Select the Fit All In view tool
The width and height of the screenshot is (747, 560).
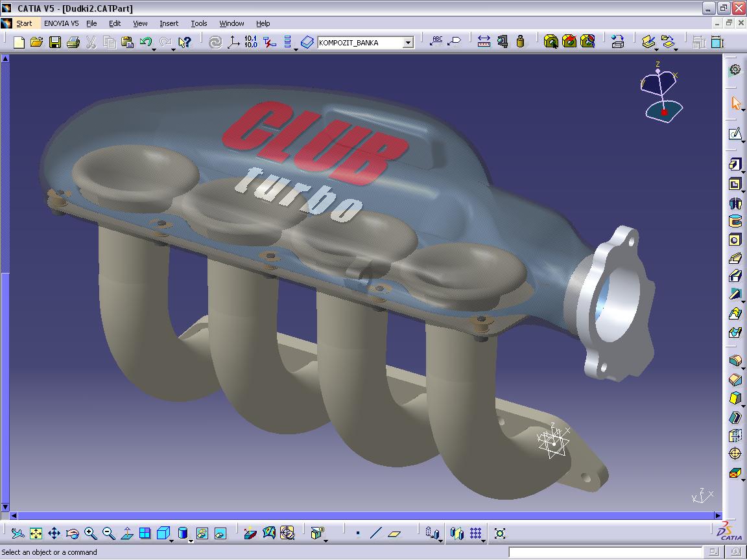pyautogui.click(x=36, y=533)
